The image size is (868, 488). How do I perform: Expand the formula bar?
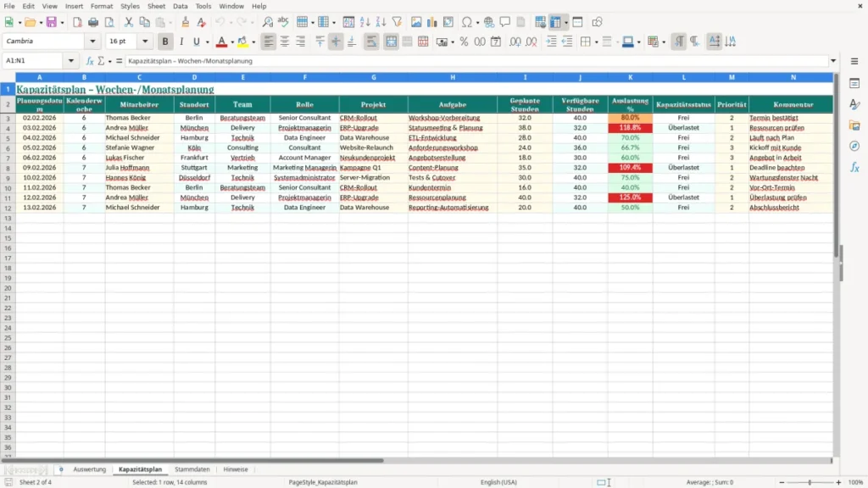(x=833, y=61)
